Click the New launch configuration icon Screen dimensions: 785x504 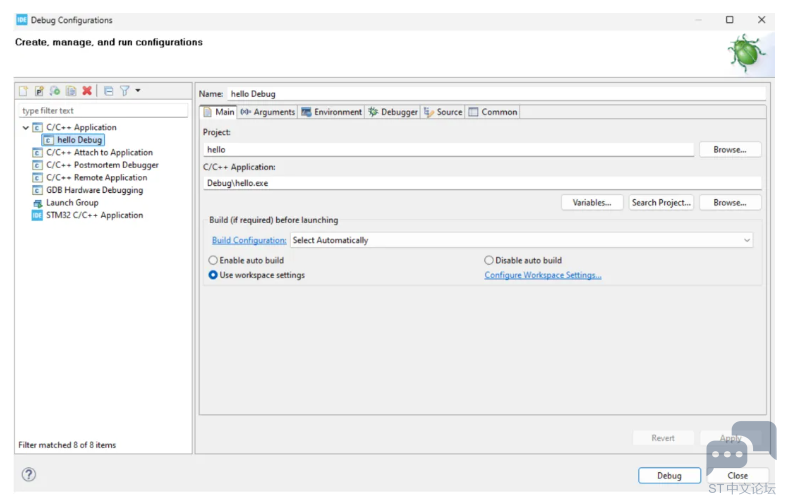(x=23, y=91)
